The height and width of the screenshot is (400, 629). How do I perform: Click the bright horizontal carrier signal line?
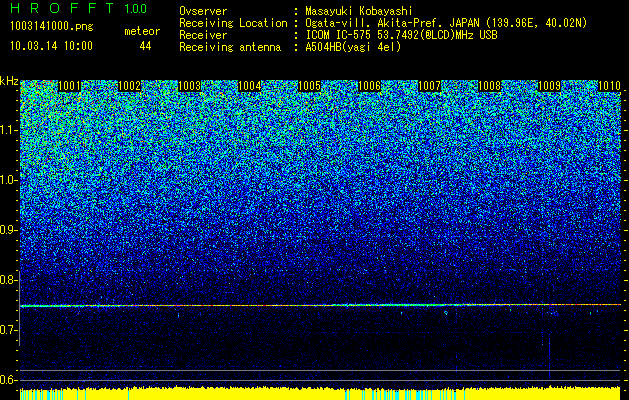pos(321,305)
